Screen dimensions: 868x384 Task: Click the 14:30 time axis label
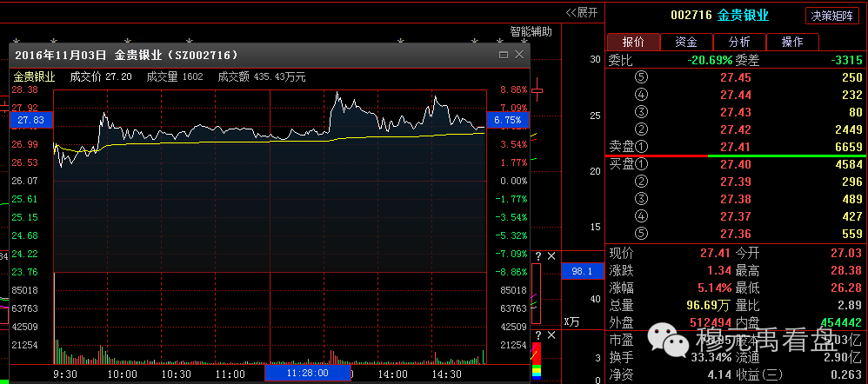coord(447,374)
